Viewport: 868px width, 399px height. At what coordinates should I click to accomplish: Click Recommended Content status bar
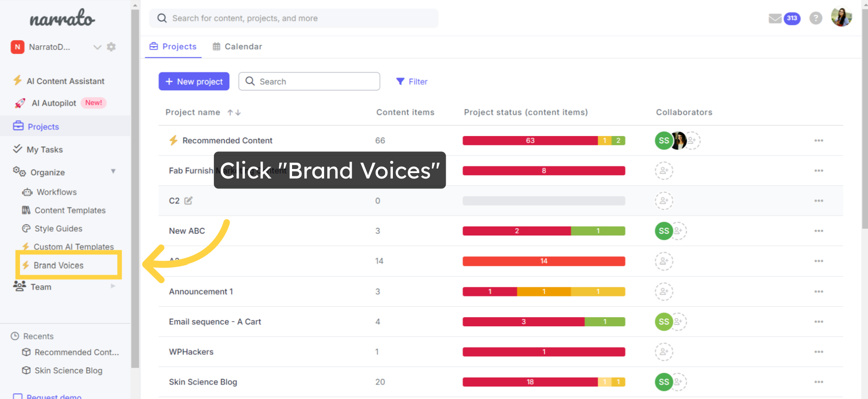(544, 141)
